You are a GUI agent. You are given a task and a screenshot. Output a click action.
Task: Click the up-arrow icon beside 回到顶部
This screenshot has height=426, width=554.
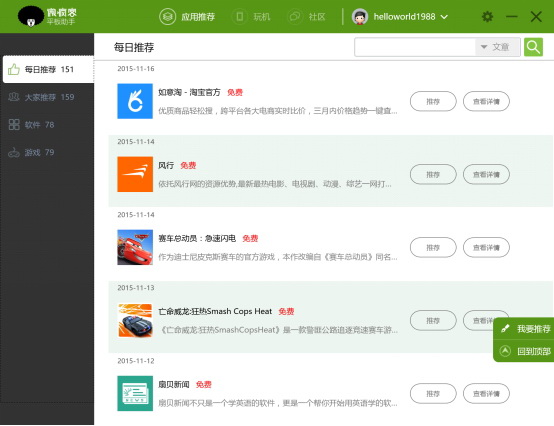tap(505, 351)
